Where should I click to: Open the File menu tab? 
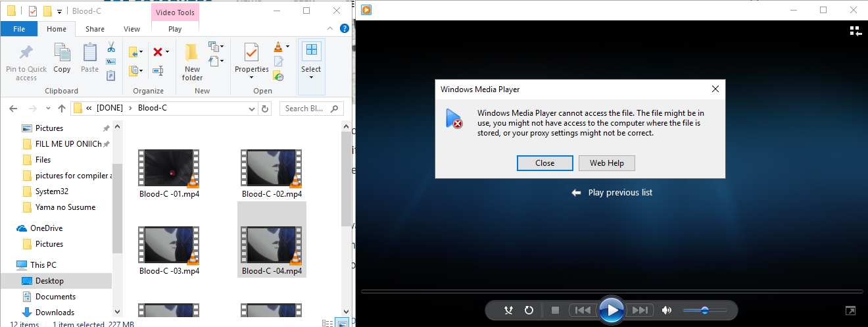(x=19, y=29)
